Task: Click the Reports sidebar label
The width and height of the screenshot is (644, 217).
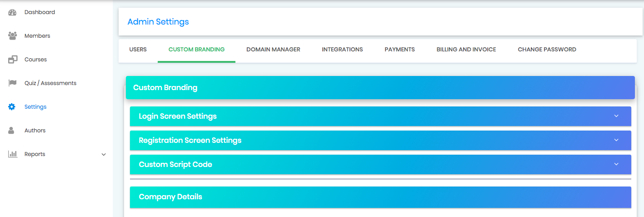Action: point(35,154)
